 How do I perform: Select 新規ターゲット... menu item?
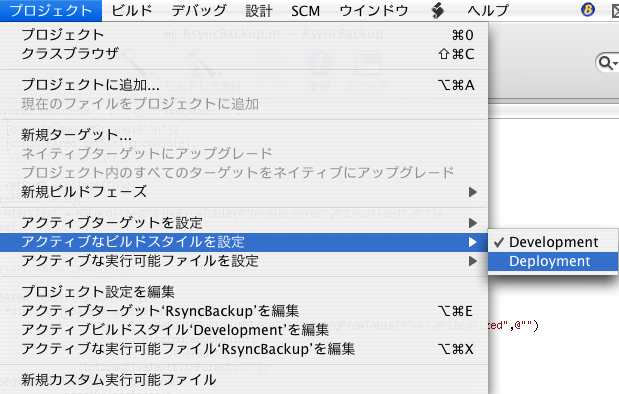point(244,135)
